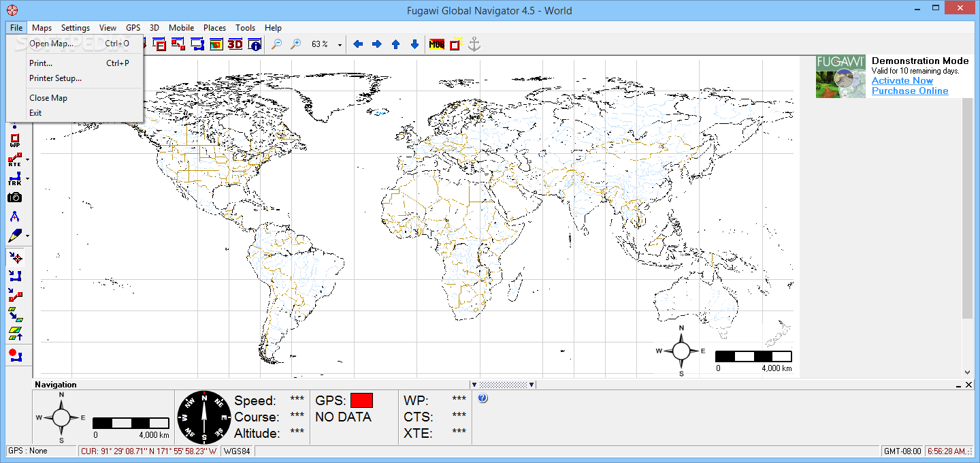This screenshot has width=980, height=463.
Task: Click the quick waypoint flash icon
Action: 455,44
